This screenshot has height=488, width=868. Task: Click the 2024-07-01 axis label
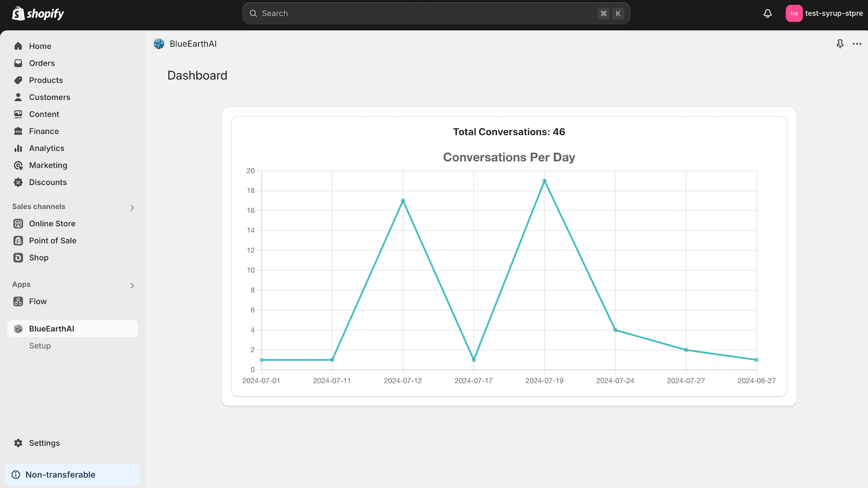click(261, 381)
